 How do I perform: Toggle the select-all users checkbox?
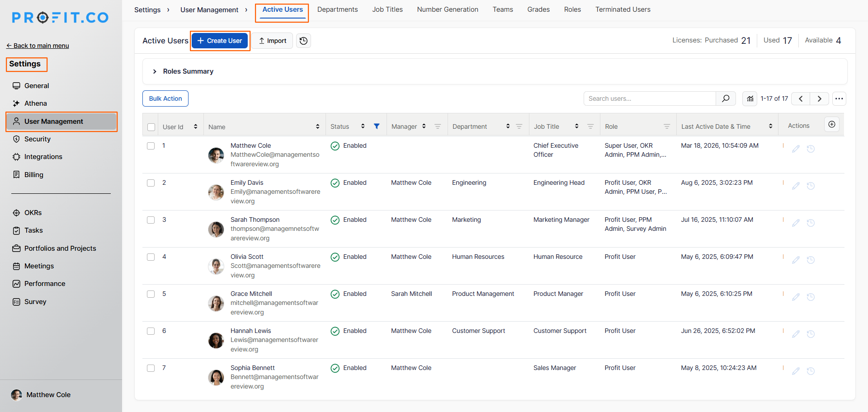[151, 127]
